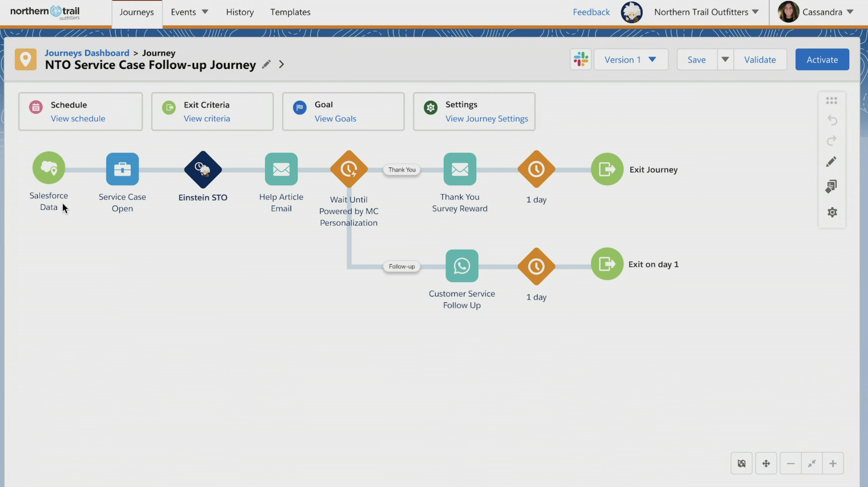Viewport: 868px width, 487px height.
Task: Click the Einstein avatar icon in header
Action: tap(631, 12)
